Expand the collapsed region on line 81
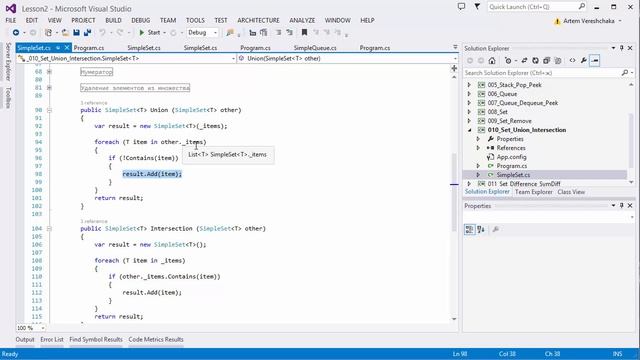 pyautogui.click(x=49, y=88)
